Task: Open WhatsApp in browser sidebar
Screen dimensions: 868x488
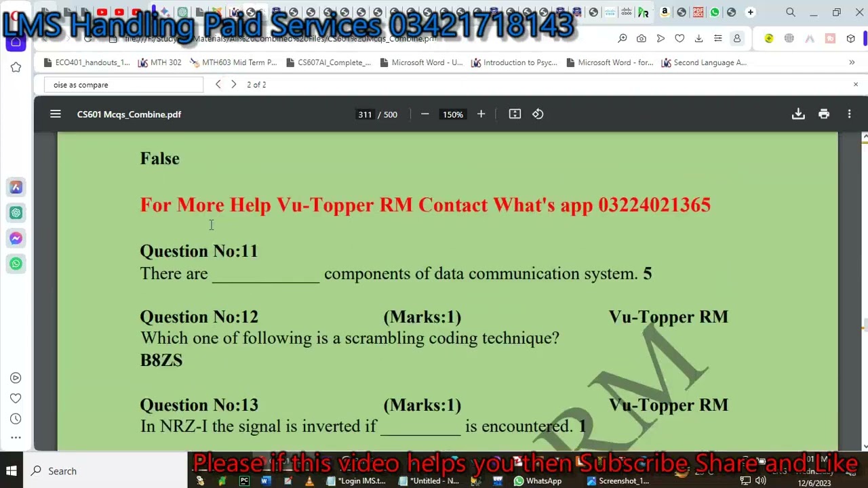Action: 16,264
